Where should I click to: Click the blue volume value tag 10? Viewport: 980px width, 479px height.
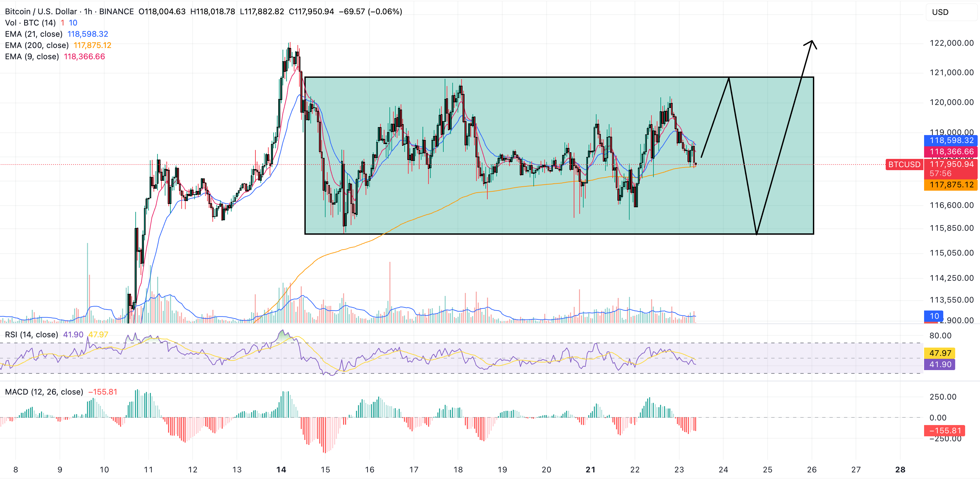coord(934,316)
